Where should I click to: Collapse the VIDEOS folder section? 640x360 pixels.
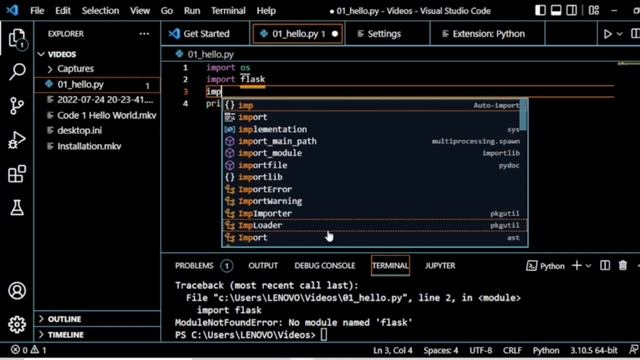[98, 54]
